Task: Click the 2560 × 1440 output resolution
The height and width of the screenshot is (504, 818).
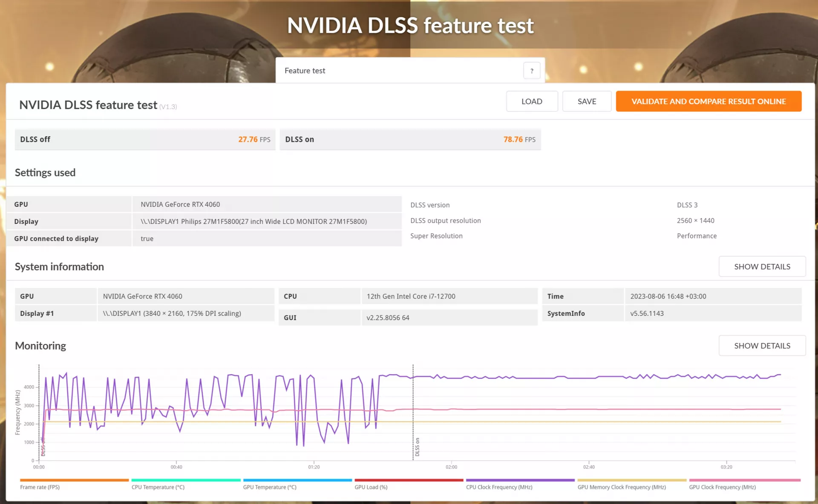Action: click(696, 220)
